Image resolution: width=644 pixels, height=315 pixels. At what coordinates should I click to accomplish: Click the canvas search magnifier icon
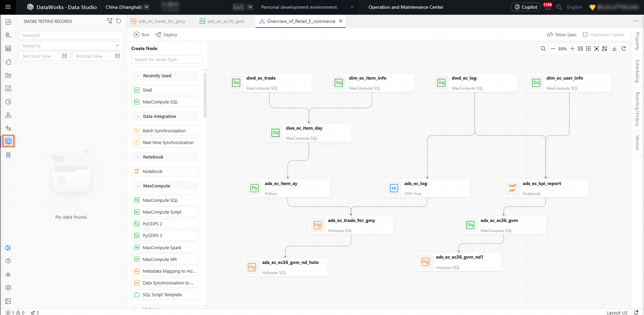tap(543, 49)
